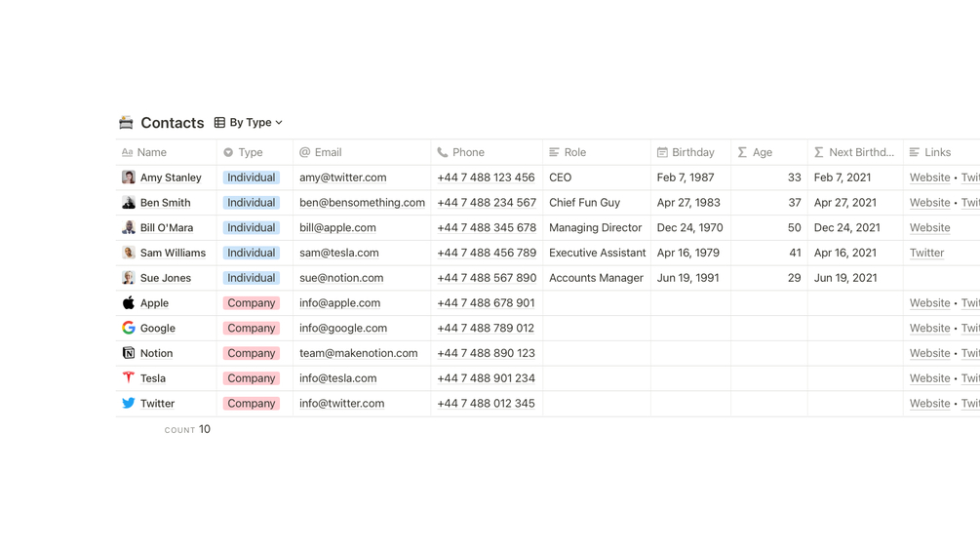Viewport: 980px width, 551px height.
Task: Click the Tesla logo icon
Action: (128, 377)
